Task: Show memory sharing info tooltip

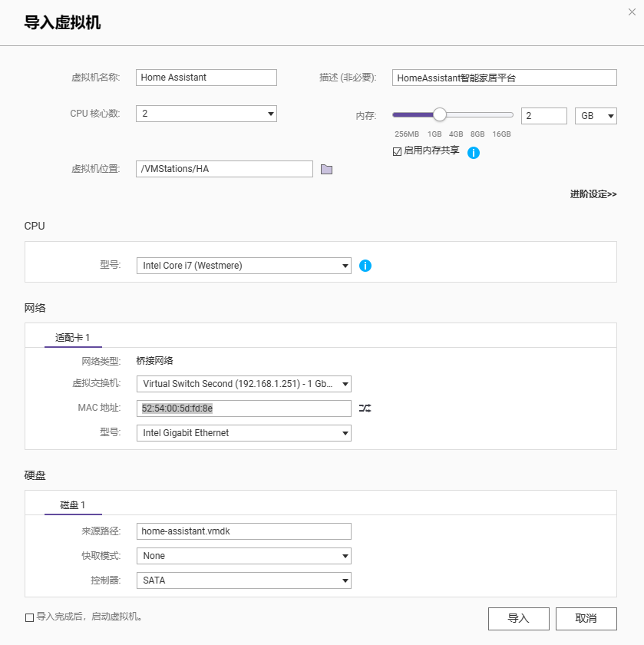Action: (x=474, y=153)
